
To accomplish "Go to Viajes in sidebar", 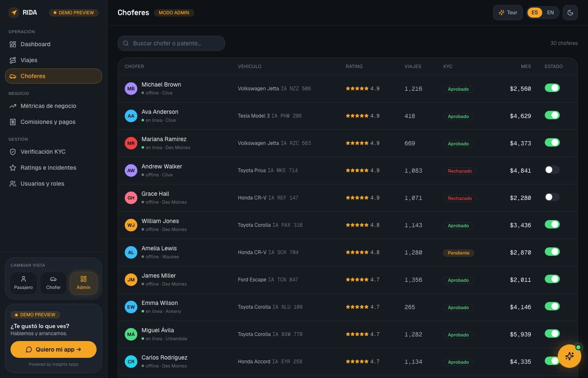I will pos(53,60).
